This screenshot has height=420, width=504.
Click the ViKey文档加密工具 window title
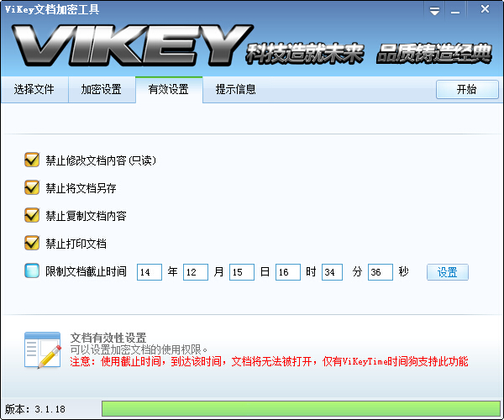[52, 9]
